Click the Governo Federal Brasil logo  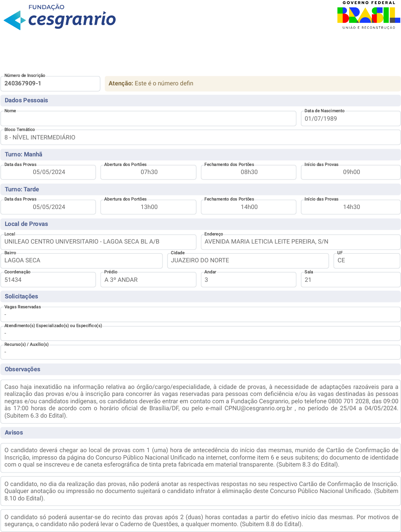[368, 15]
